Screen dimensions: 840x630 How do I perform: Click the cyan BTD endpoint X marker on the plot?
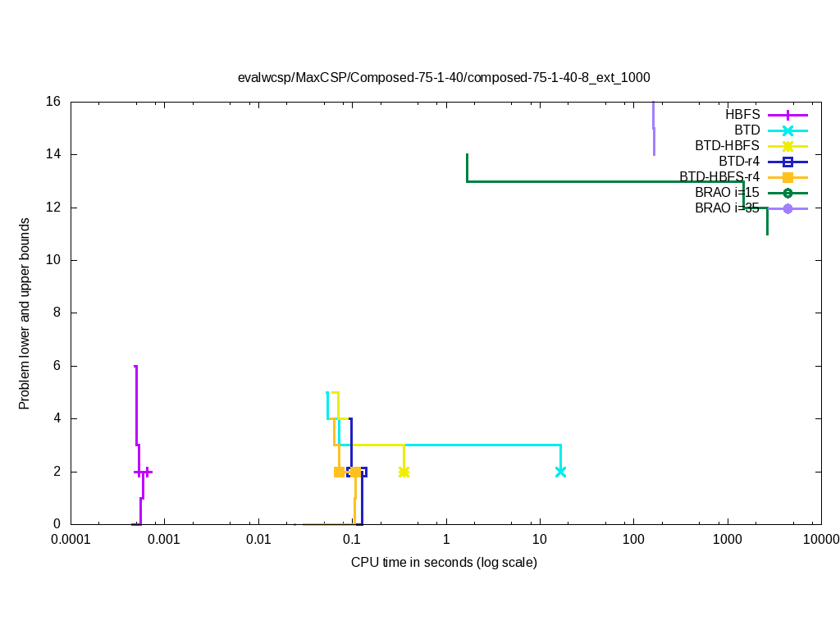pyautogui.click(x=560, y=472)
